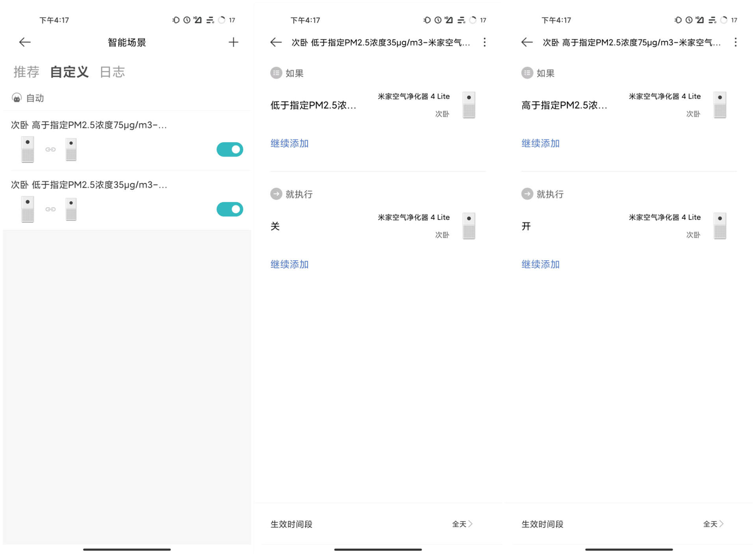This screenshot has height=557, width=756.
Task: Tap 继续添加 under 如果 in 低于35 scene
Action: [289, 143]
